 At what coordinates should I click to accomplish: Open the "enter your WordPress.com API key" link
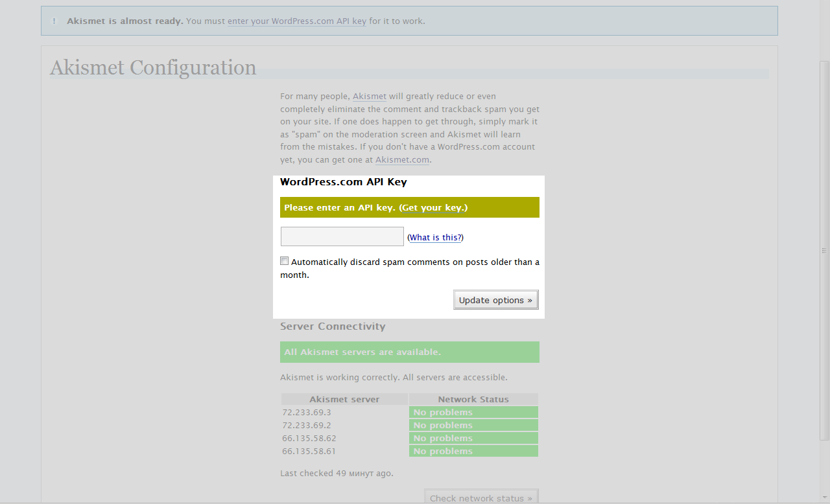click(296, 21)
